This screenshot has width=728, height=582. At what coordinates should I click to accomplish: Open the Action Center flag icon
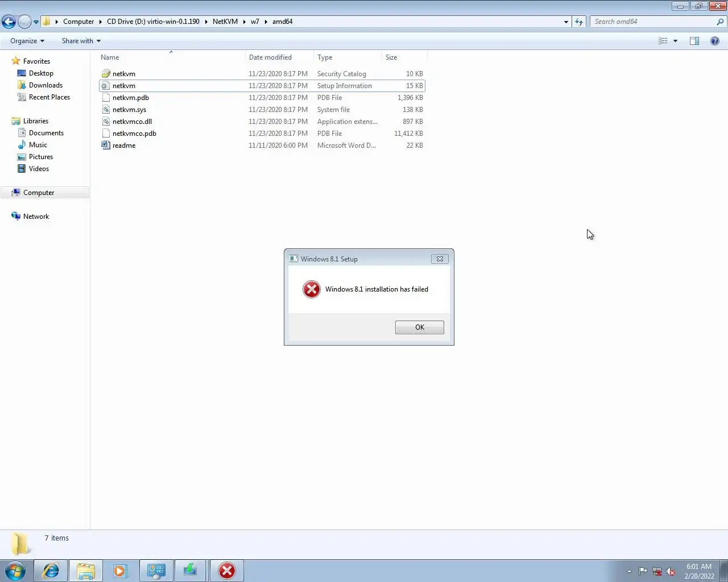pos(643,571)
